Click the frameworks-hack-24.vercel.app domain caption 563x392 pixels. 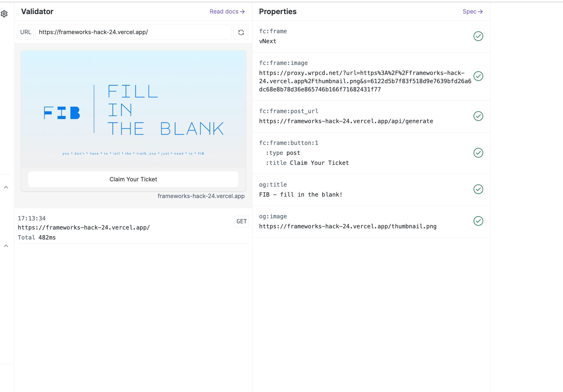201,196
